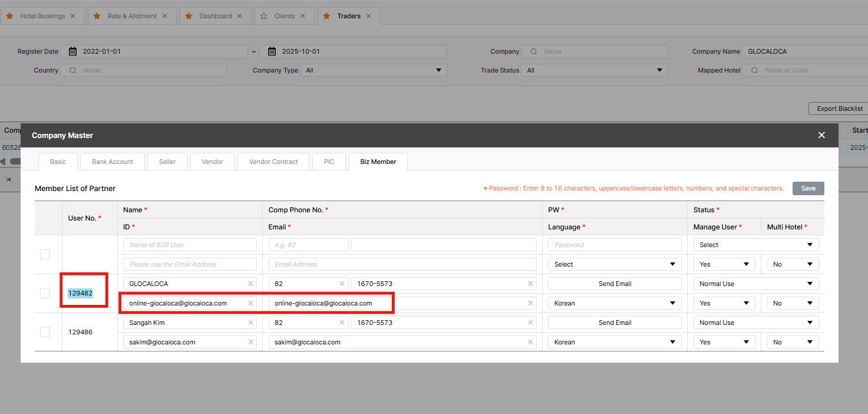The width and height of the screenshot is (868, 414).
Task: Clear phone number 1670-5573 for user 129482
Action: pyautogui.click(x=530, y=284)
